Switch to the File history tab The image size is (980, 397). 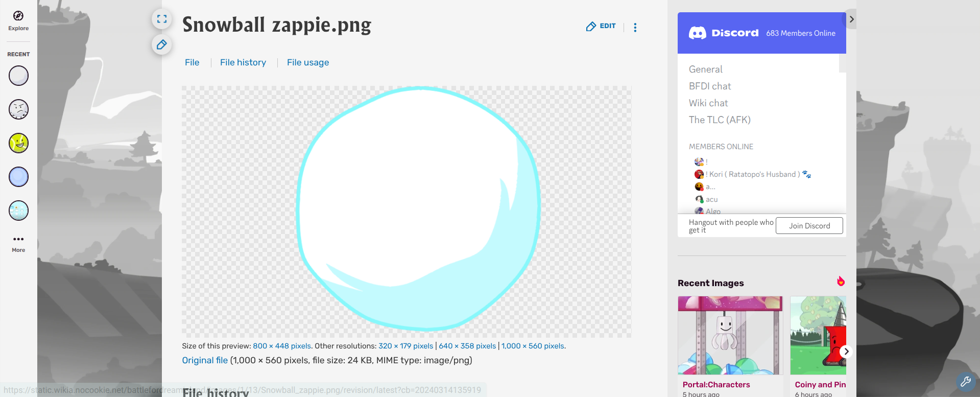point(243,62)
